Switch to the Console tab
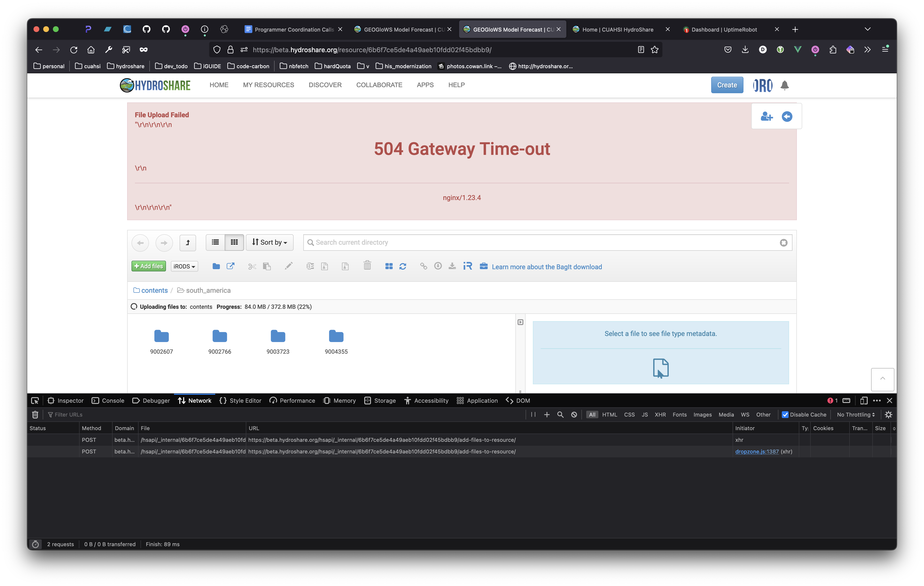 108,401
